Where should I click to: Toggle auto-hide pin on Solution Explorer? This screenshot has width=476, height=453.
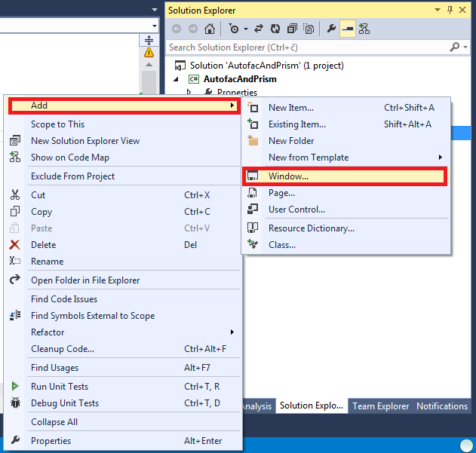click(450, 10)
